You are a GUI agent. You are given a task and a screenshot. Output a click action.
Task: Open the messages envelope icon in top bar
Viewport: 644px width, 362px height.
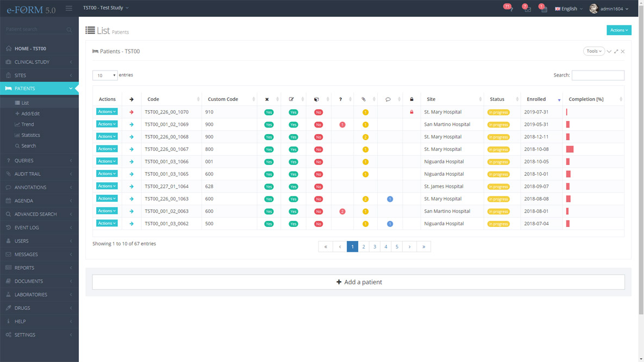[x=527, y=9]
